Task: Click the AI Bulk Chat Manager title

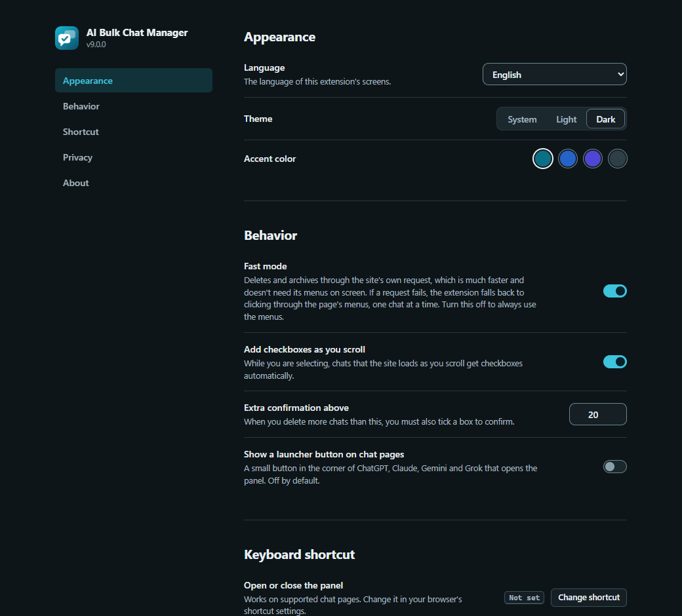Action: [137, 33]
